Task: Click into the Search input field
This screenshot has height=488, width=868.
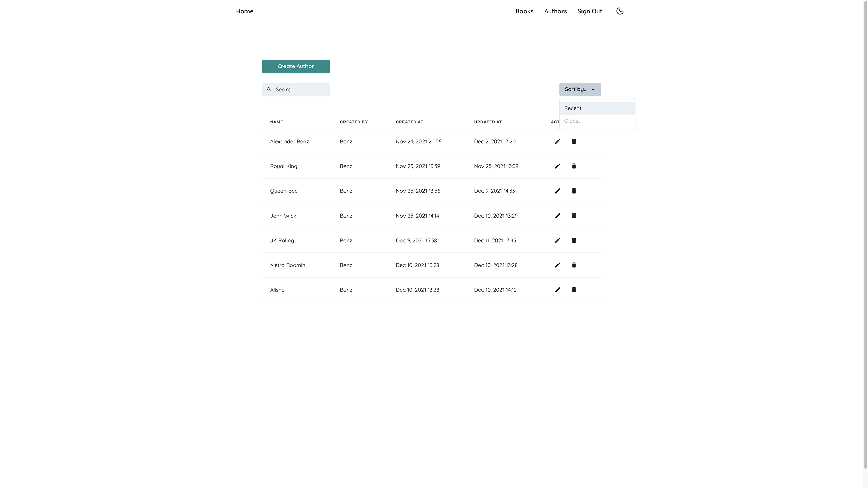Action: coord(300,89)
